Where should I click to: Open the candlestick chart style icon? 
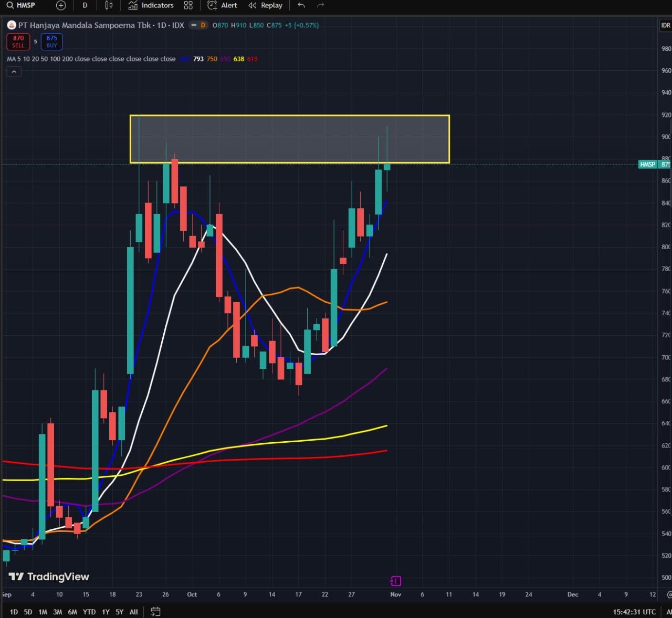(109, 6)
